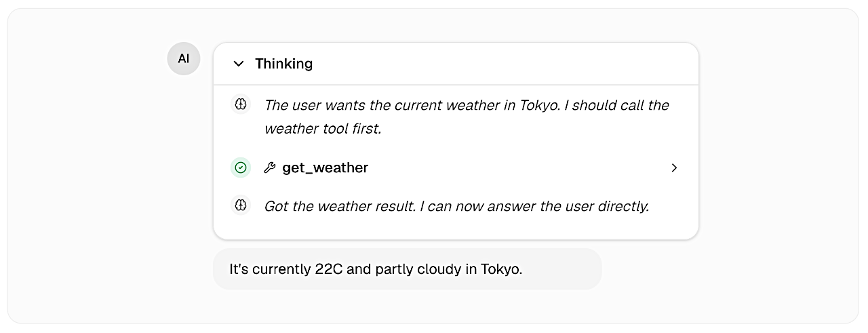Image resolution: width=868 pixels, height=333 pixels.
Task: Expand get_weather details with the right chevron
Action: (x=673, y=168)
